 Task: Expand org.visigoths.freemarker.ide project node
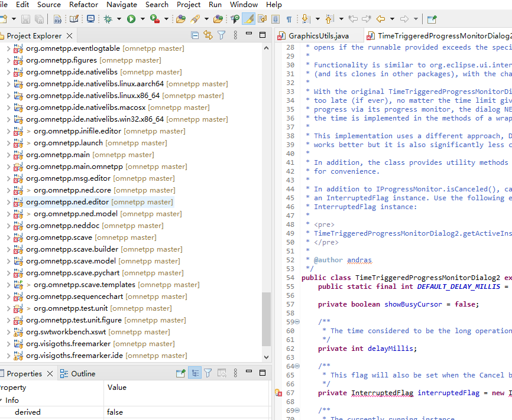(x=8, y=356)
